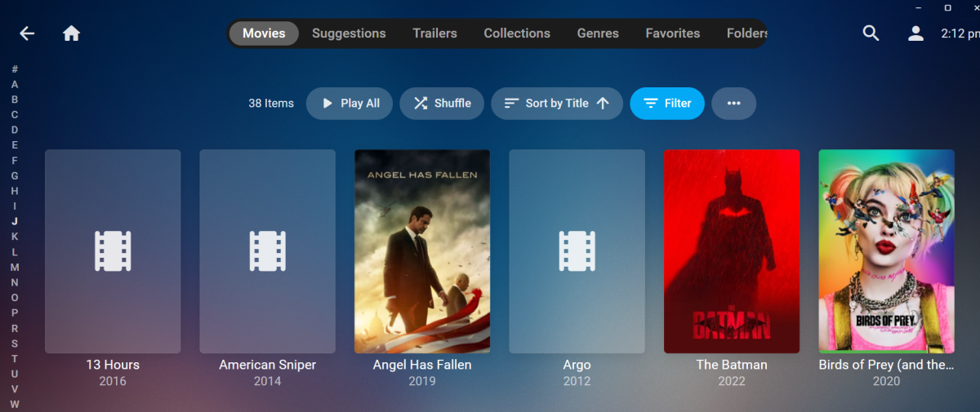This screenshot has width=980, height=412.
Task: Jump to letter C in alphabet picker
Action: (15, 115)
